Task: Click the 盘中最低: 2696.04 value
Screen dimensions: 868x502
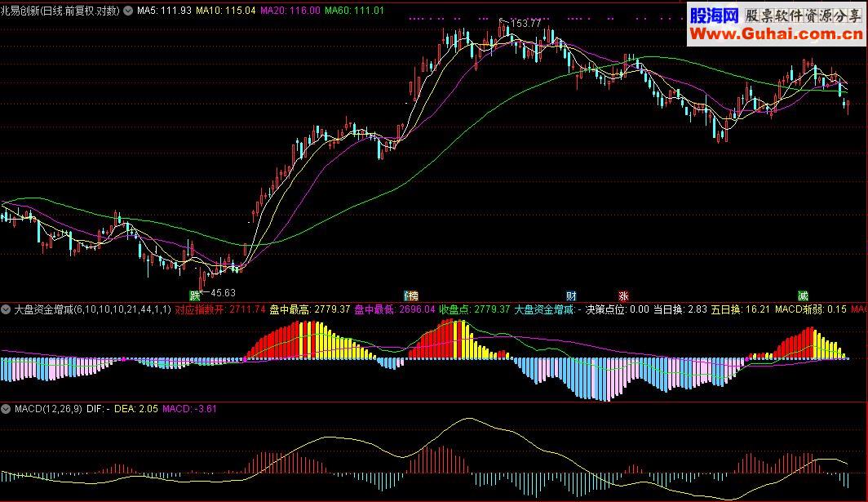Action: 395,309
